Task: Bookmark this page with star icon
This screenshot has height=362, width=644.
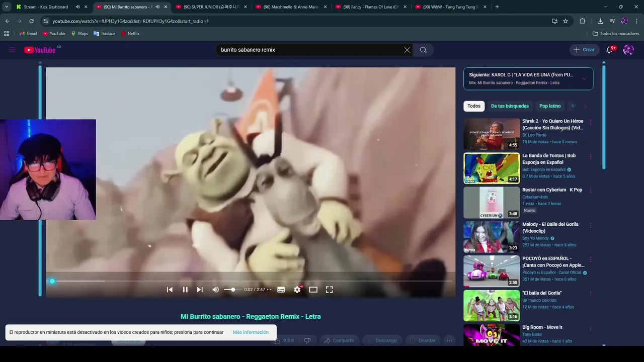Action: 566,21
